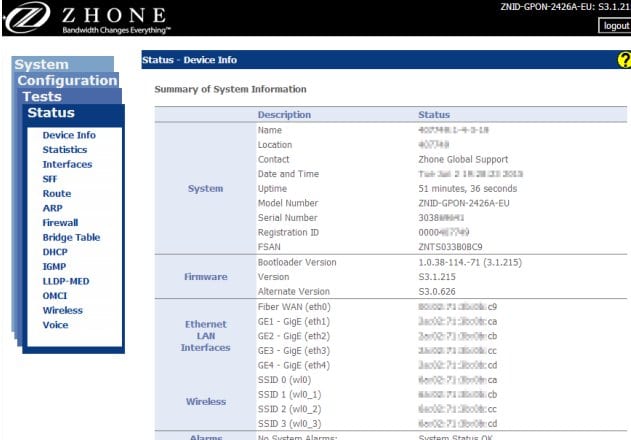The width and height of the screenshot is (631, 440).
Task: Open the Statistics link
Action: point(65,150)
